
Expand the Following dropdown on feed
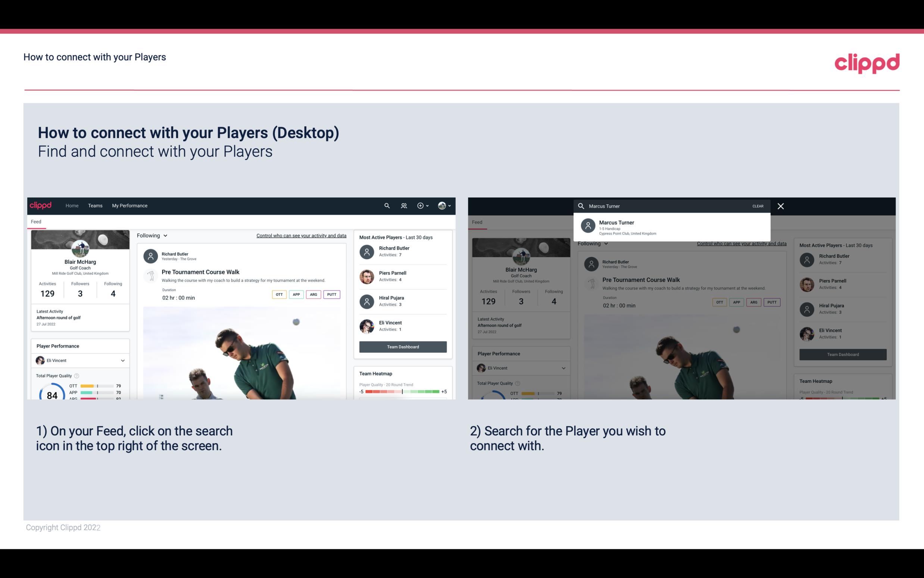pos(152,235)
